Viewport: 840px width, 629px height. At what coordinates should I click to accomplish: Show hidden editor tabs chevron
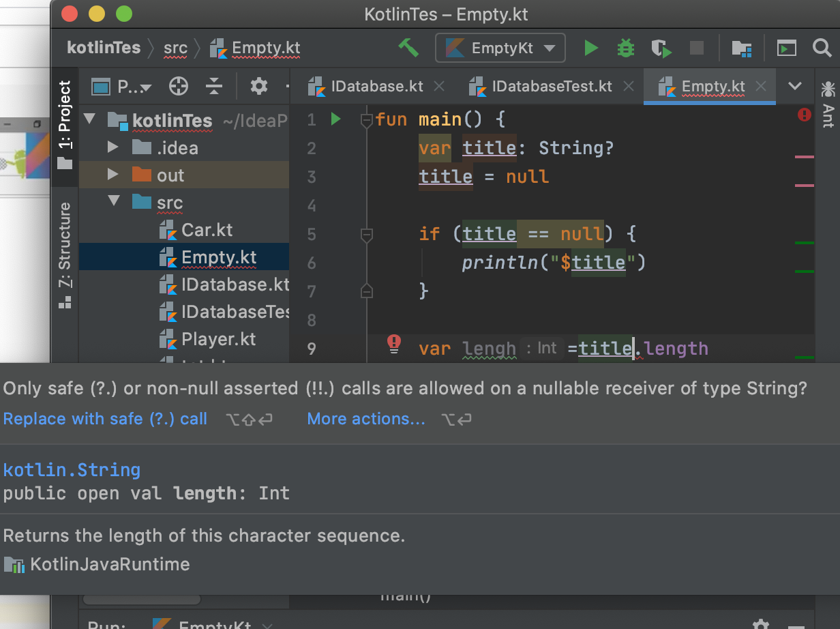(794, 87)
